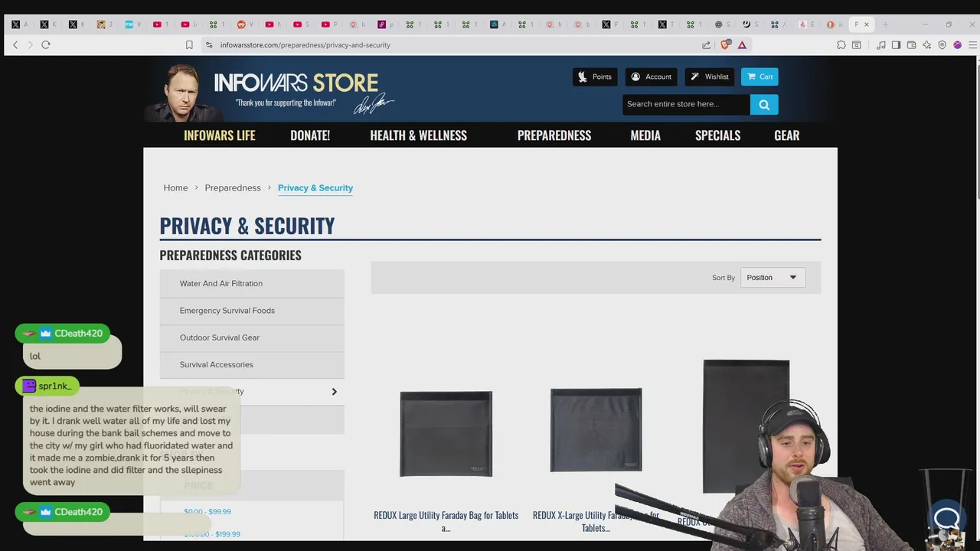Open REDUX X-Large Utility Faraday Bag thumbnail
This screenshot has height=551, width=980.
[x=596, y=430]
